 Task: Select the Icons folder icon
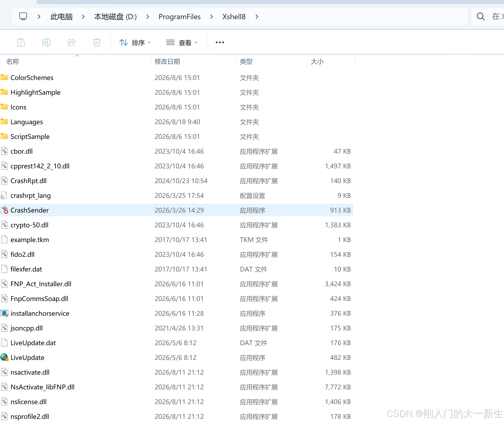point(4,107)
